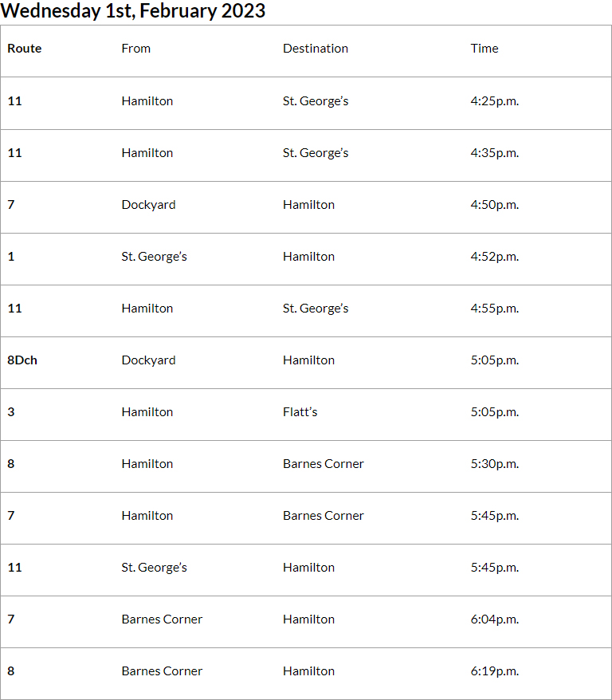The height and width of the screenshot is (700, 612).
Task: Click St. George's origin in 4:52p.m. row
Action: 155,257
